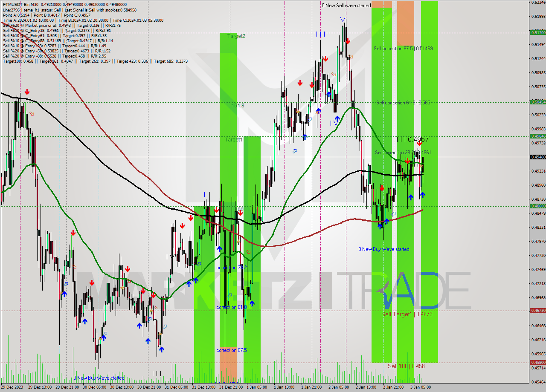Click the '0 New Sell wave started' label

click(346, 5)
